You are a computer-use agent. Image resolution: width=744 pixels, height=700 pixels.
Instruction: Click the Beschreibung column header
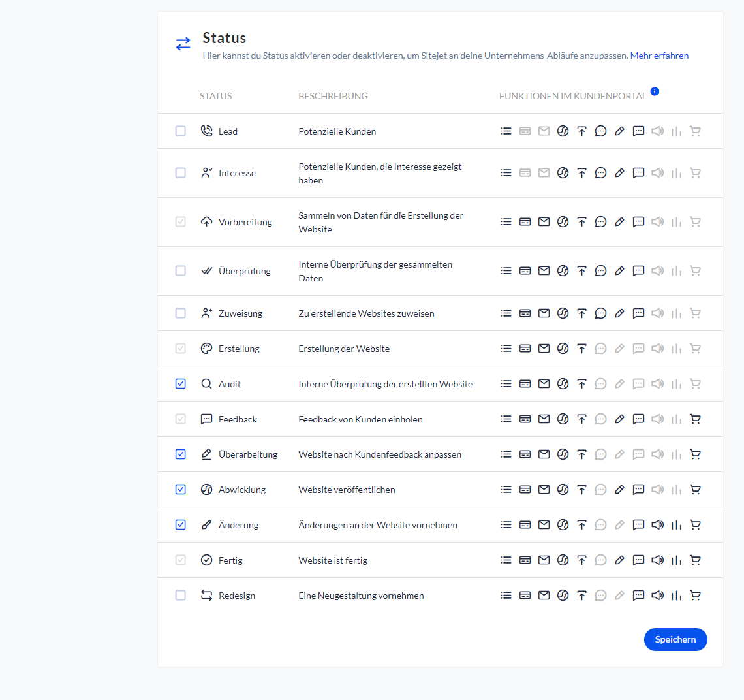tap(333, 96)
